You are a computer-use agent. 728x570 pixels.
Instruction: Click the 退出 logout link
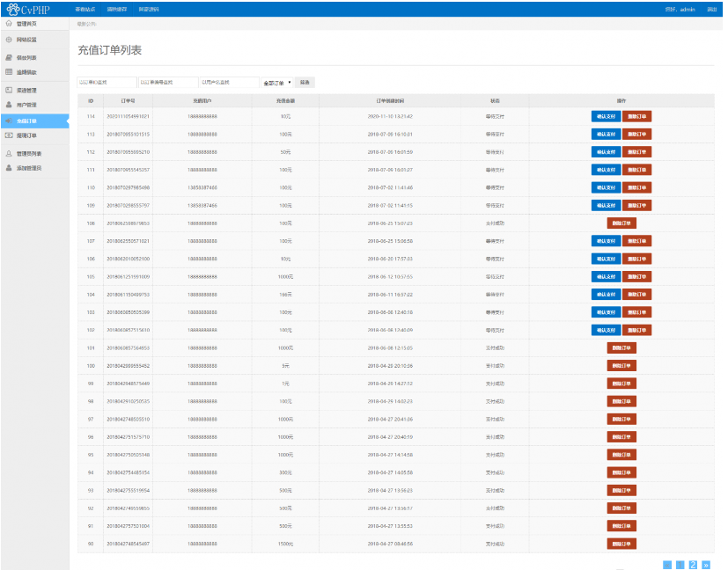pyautogui.click(x=711, y=9)
